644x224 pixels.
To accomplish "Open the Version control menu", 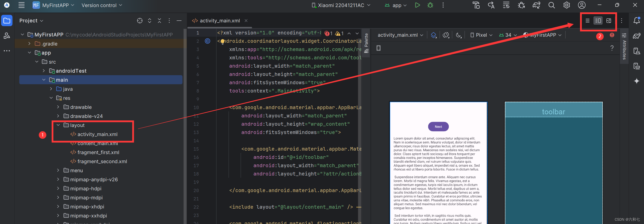I will [x=102, y=5].
